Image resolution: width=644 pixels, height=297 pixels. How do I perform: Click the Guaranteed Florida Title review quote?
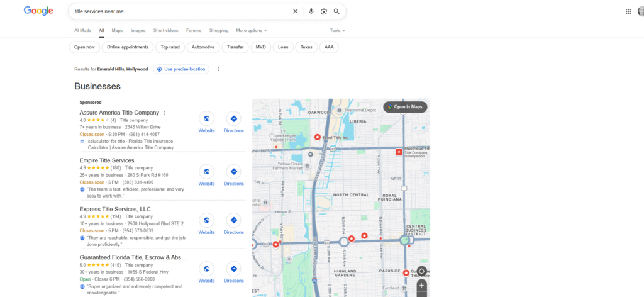[135, 289]
